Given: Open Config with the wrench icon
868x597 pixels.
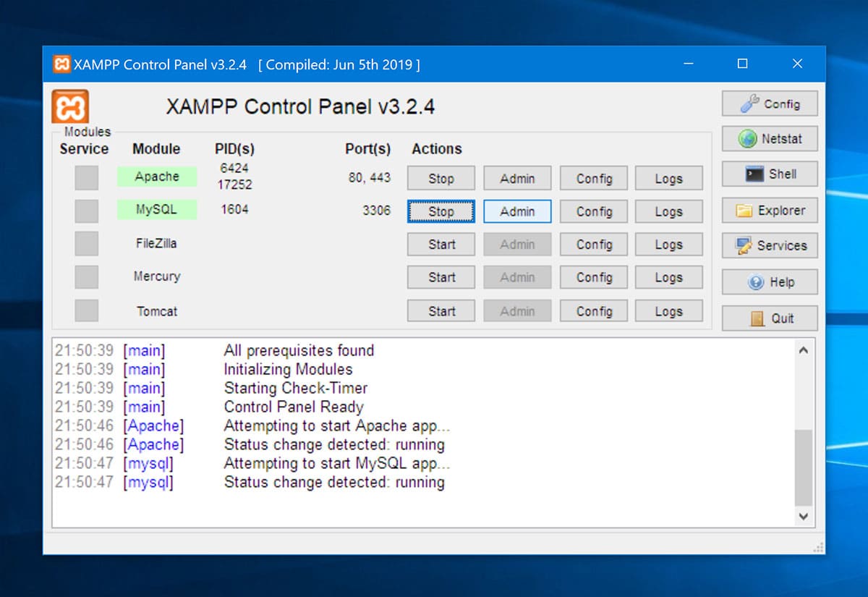Looking at the screenshot, I should coord(770,103).
